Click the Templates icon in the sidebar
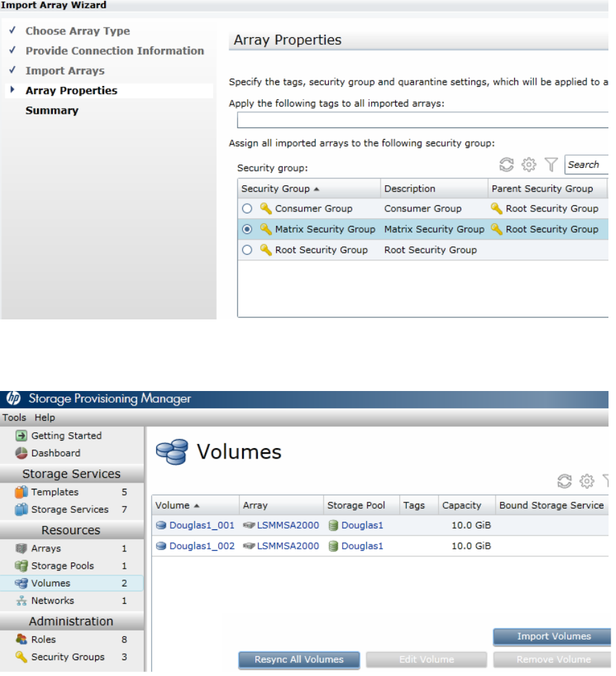616x676 pixels. pos(21,492)
